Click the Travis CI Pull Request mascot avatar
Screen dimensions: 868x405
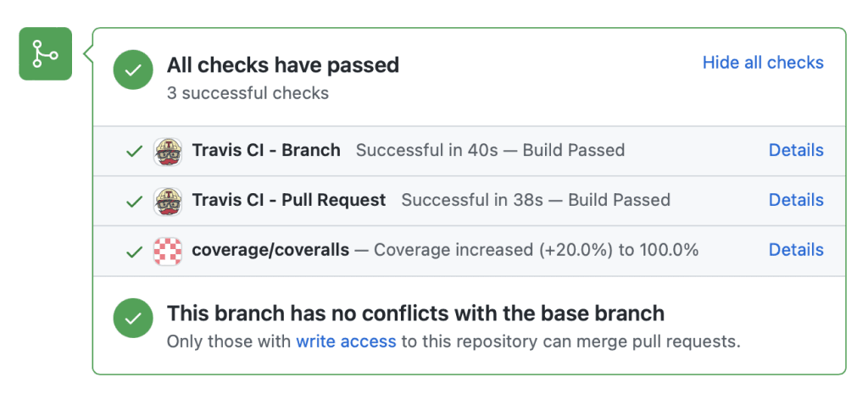tap(168, 201)
